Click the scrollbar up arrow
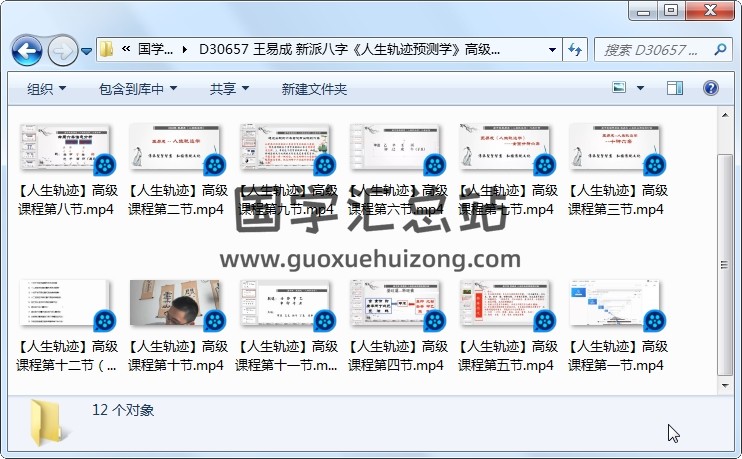742x459 pixels. tap(724, 115)
